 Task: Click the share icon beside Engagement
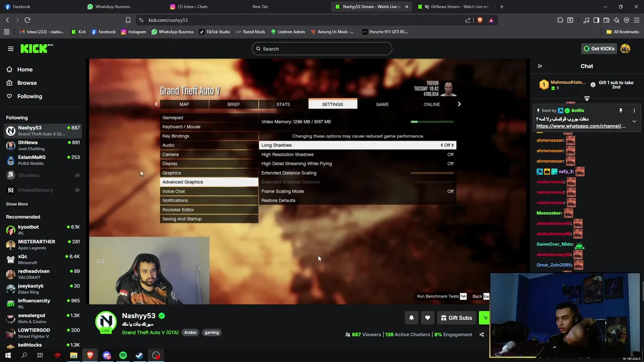coord(481,334)
